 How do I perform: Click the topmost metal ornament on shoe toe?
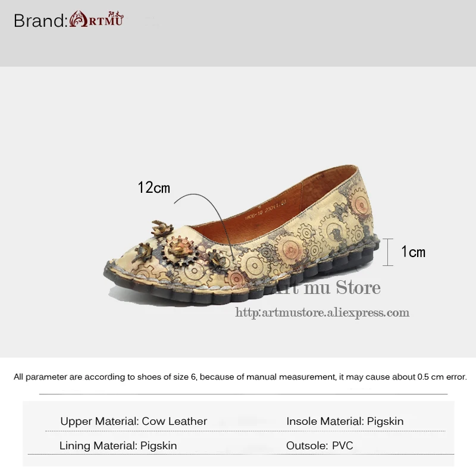pyautogui.click(x=162, y=228)
